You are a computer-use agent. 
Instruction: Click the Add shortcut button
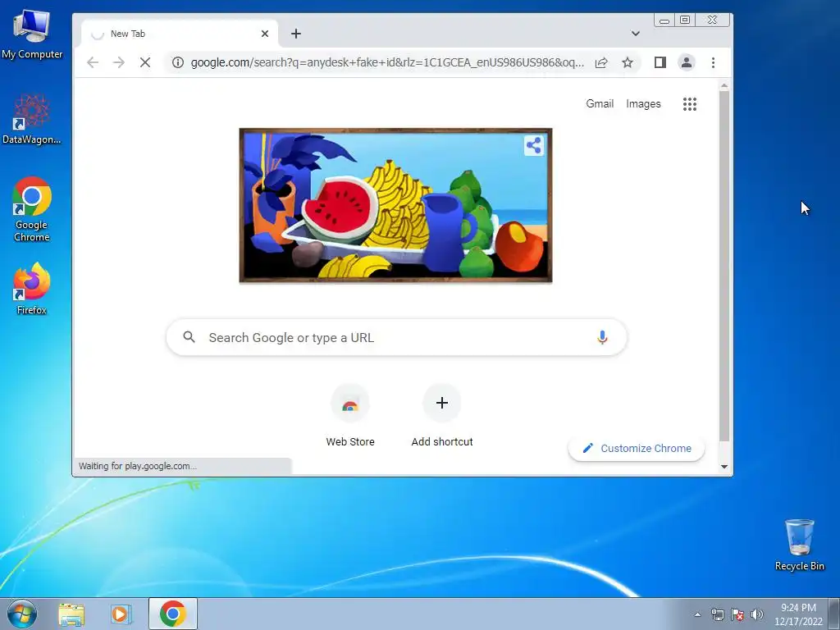[442, 416]
